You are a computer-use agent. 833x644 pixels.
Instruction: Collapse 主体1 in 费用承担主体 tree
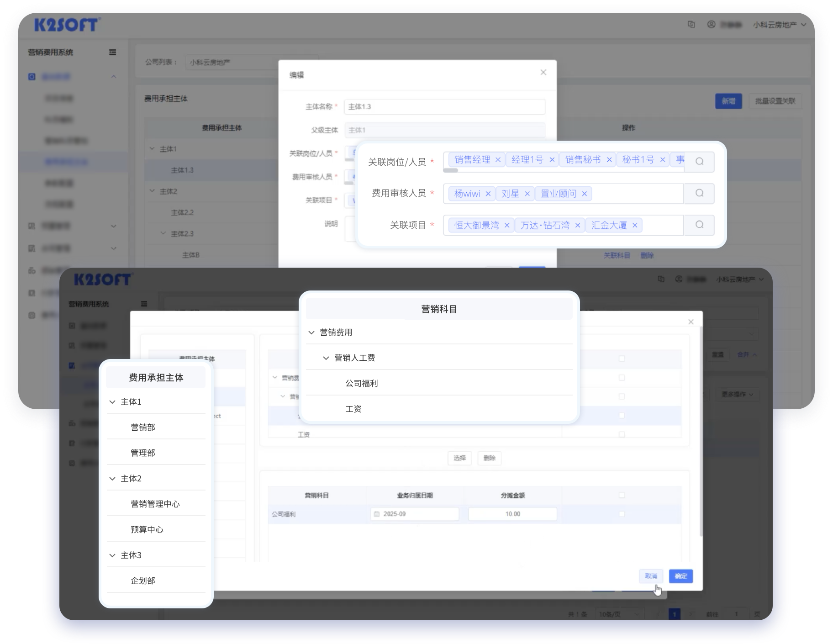point(112,402)
